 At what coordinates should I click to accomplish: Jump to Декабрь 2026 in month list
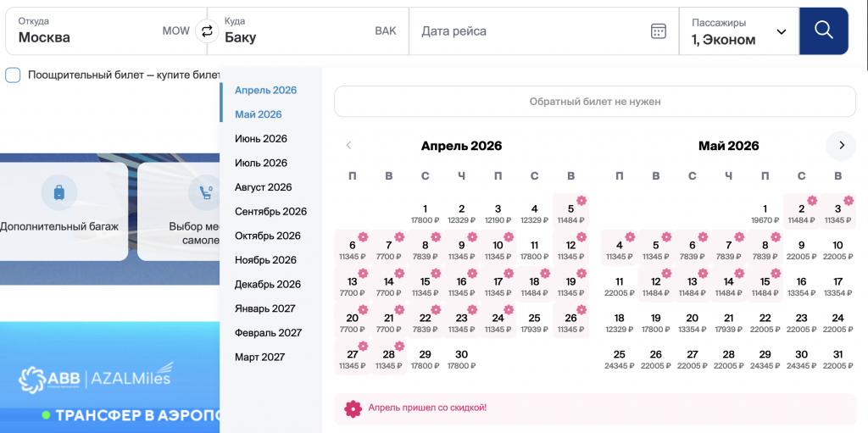point(268,285)
